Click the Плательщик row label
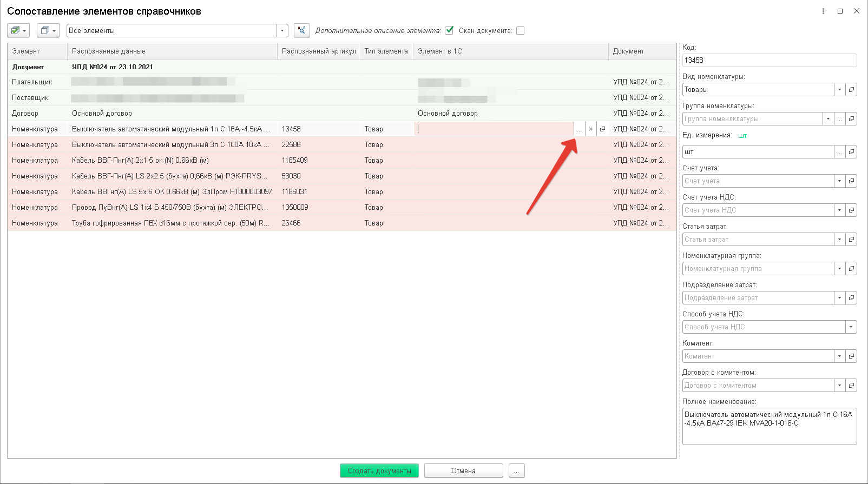The image size is (868, 484). 32,82
